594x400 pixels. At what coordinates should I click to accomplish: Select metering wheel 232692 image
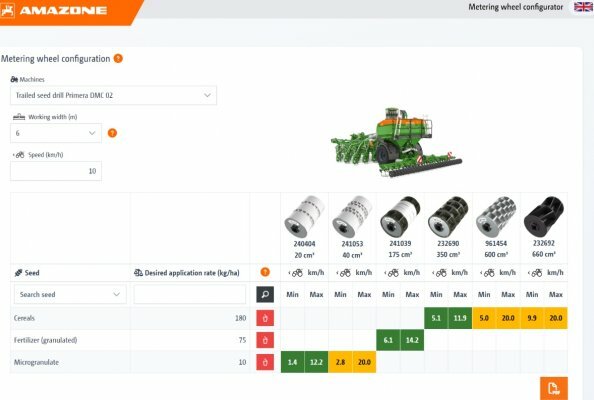[x=544, y=217]
